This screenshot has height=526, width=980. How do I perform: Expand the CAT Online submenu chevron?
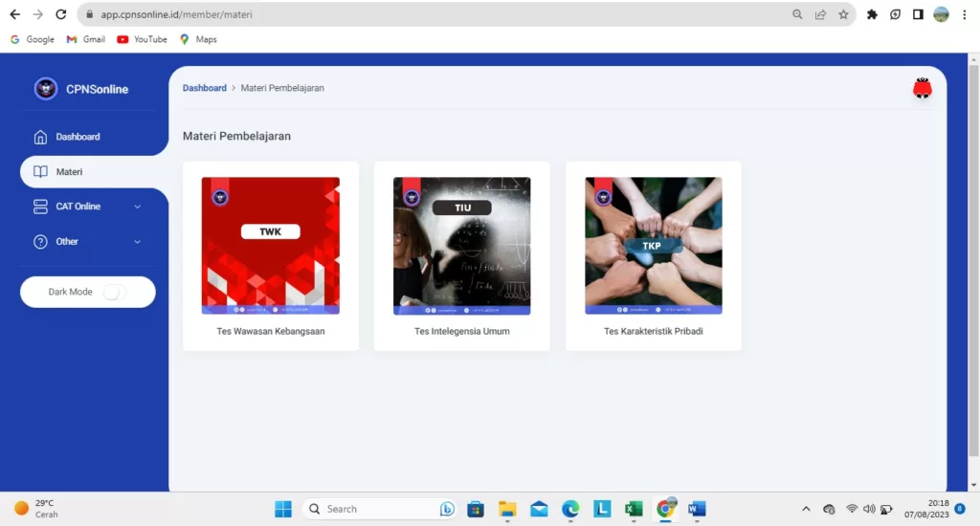tap(137, 207)
